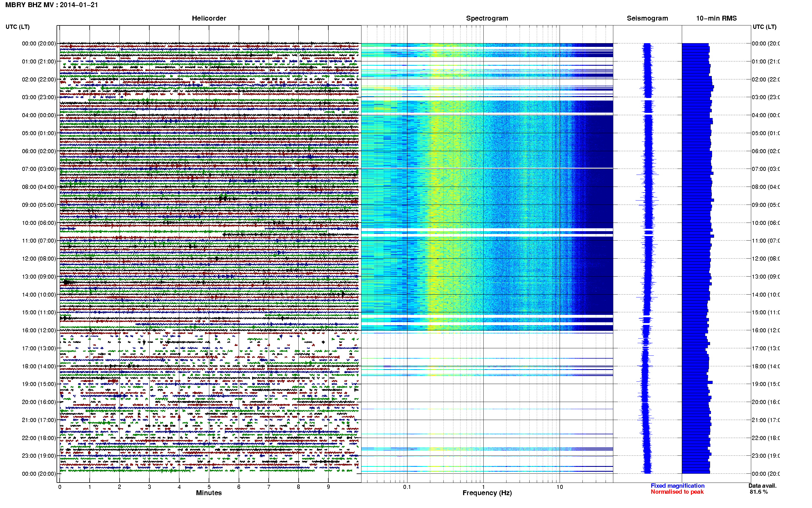Click left time label '11:00 (07:00)'

point(39,241)
